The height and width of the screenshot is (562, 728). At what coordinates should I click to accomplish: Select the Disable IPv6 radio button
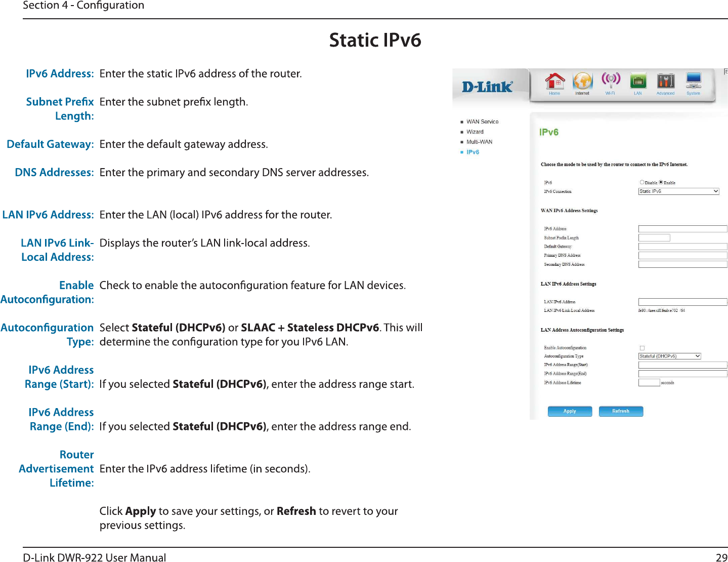click(642, 182)
